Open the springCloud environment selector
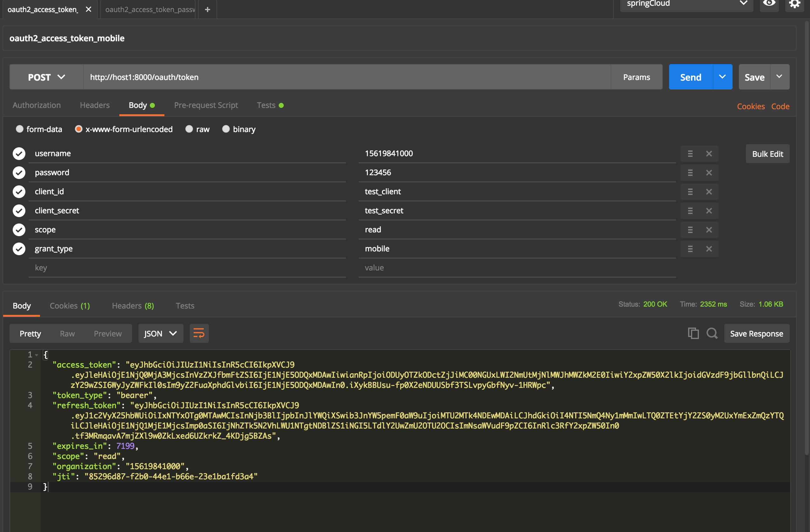 point(686,4)
